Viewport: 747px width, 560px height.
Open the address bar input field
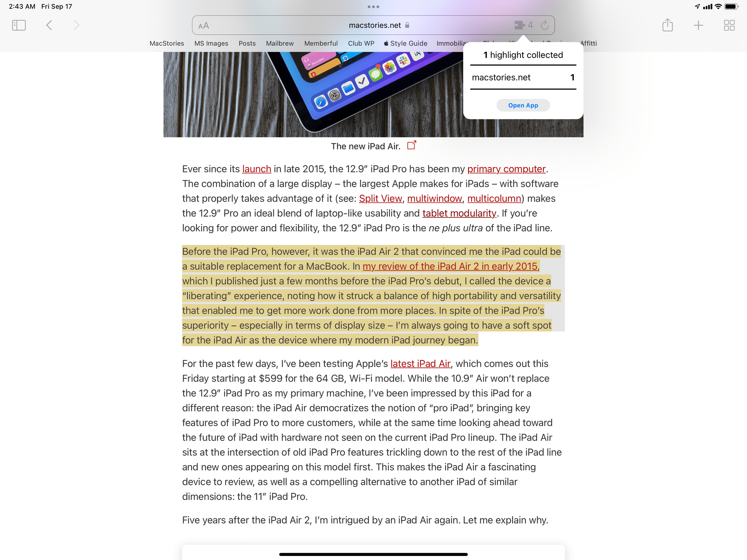tap(373, 25)
